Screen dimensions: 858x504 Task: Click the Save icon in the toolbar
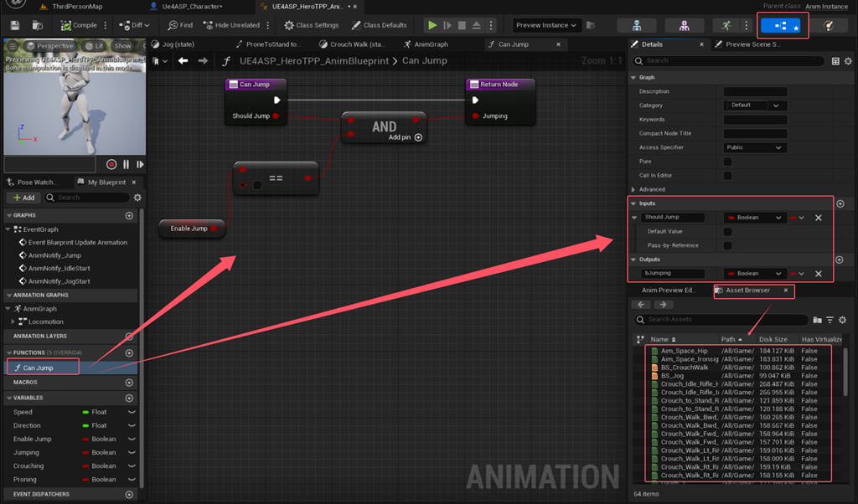point(15,25)
